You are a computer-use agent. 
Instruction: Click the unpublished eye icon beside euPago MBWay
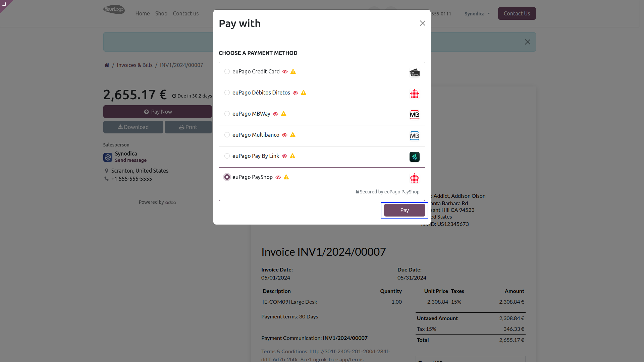pos(276,114)
